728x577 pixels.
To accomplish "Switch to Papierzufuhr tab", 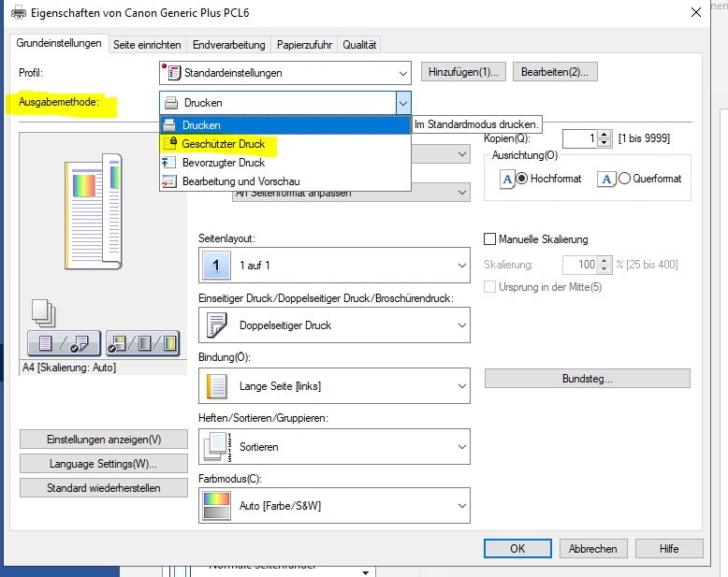I will (304, 45).
